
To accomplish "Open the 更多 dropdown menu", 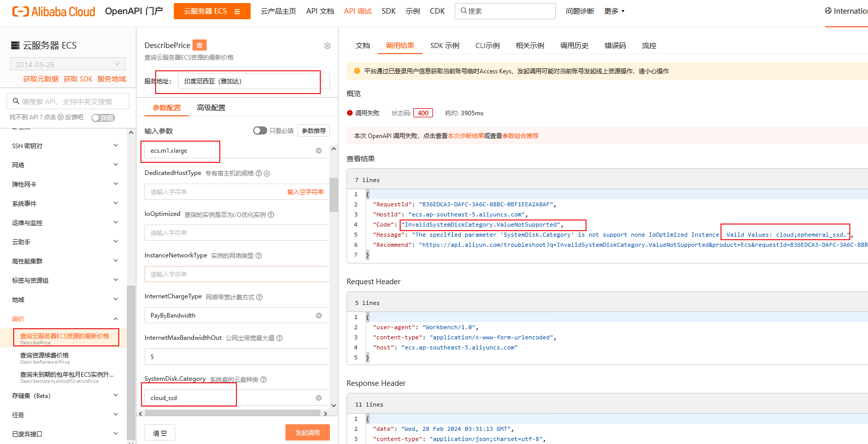I will 614,11.
